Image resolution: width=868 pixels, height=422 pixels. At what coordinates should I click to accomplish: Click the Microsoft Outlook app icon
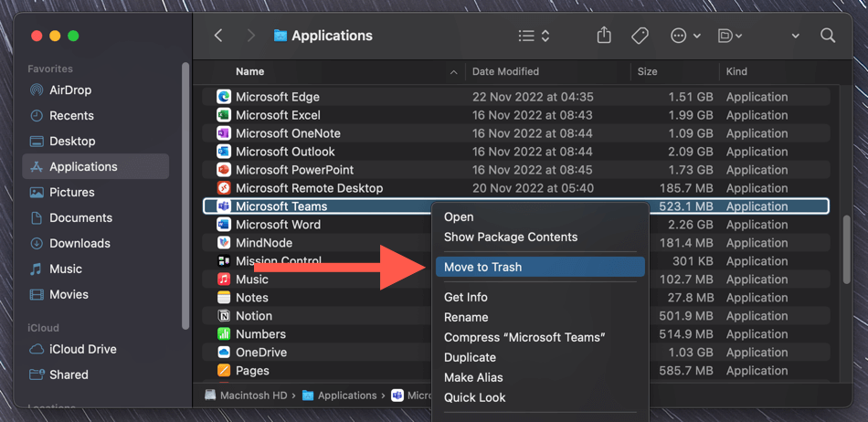coord(224,152)
